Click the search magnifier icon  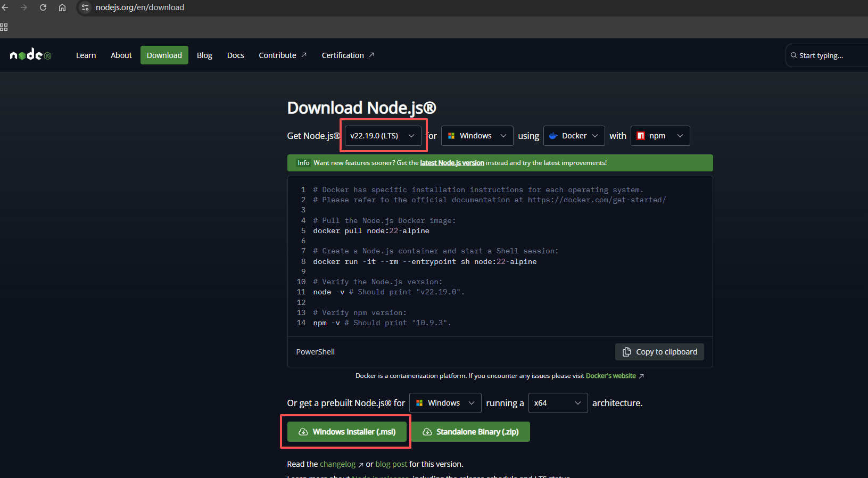[793, 55]
